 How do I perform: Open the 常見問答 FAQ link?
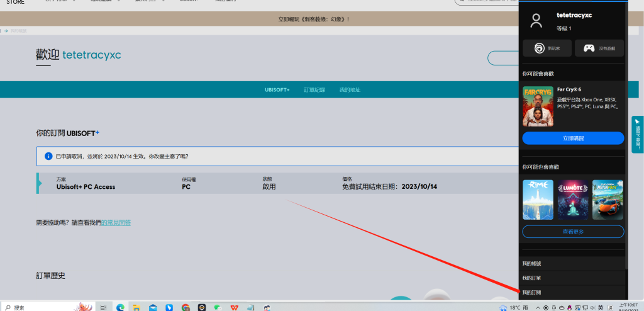coord(116,223)
